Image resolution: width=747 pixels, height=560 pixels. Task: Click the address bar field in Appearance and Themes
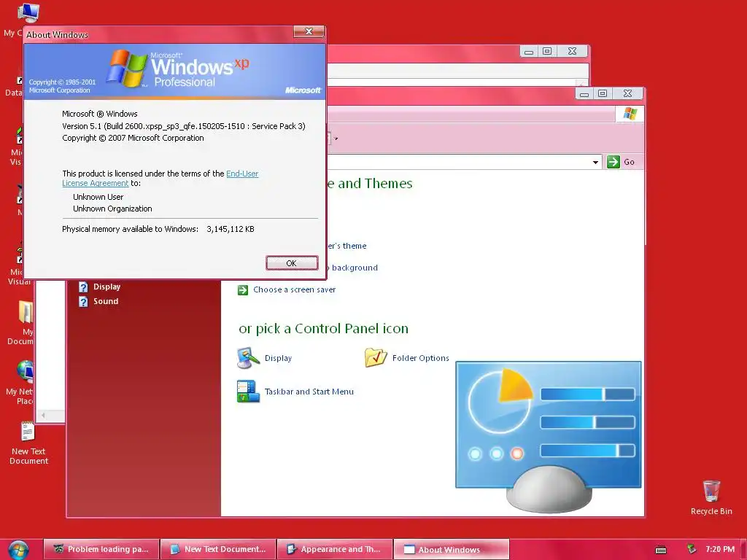[x=457, y=162]
